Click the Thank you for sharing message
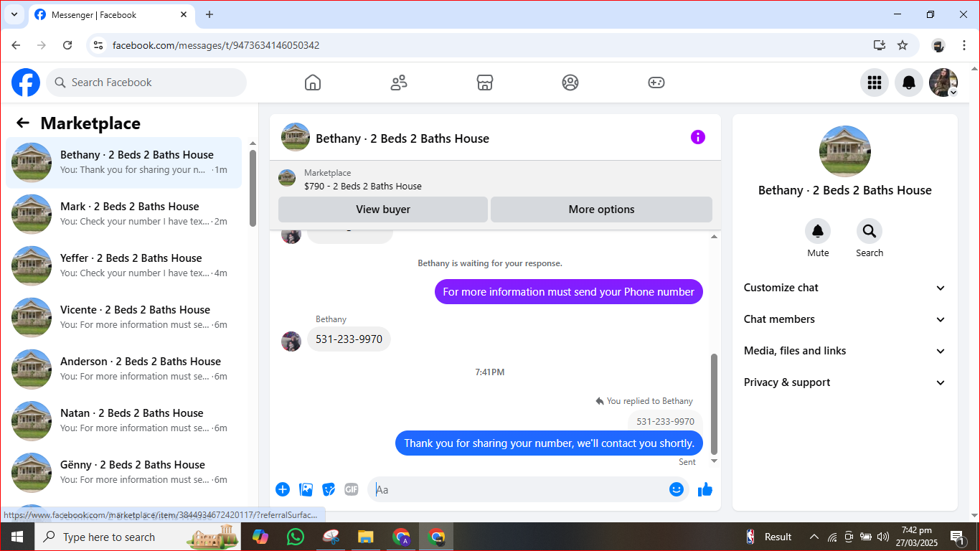 point(549,443)
